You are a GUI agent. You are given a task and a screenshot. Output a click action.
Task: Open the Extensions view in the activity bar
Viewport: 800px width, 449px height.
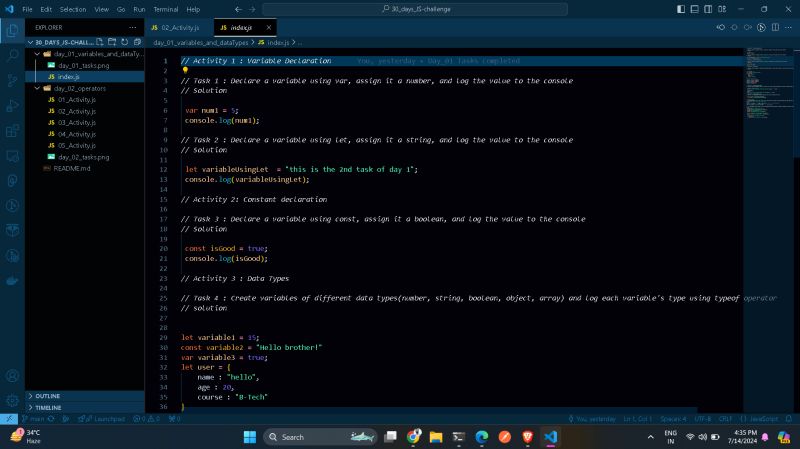12,131
